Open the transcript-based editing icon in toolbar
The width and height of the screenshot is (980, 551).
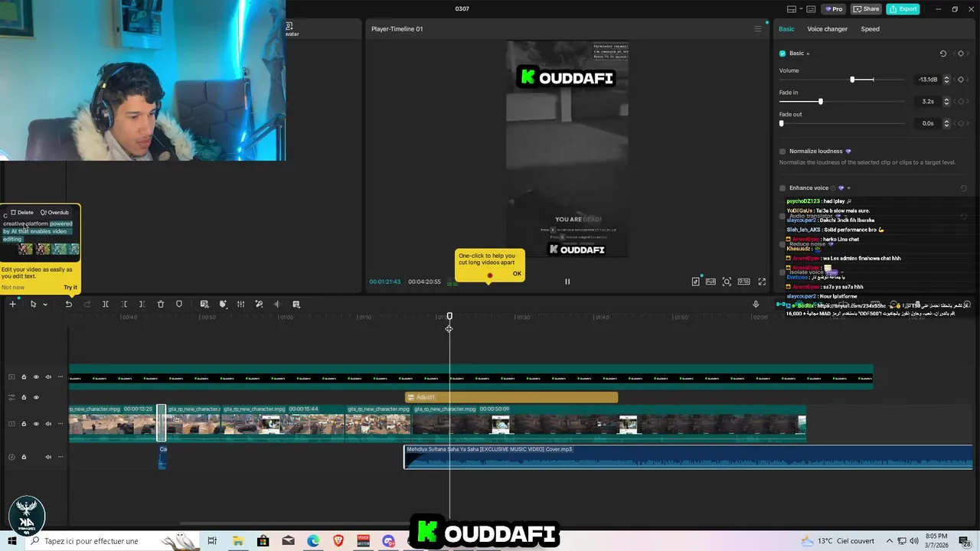pos(204,304)
